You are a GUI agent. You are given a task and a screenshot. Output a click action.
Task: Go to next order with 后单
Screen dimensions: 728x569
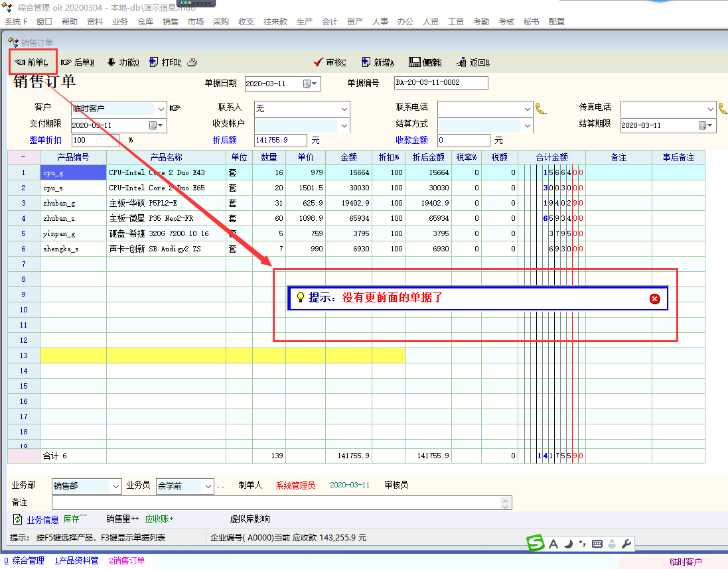[78, 62]
